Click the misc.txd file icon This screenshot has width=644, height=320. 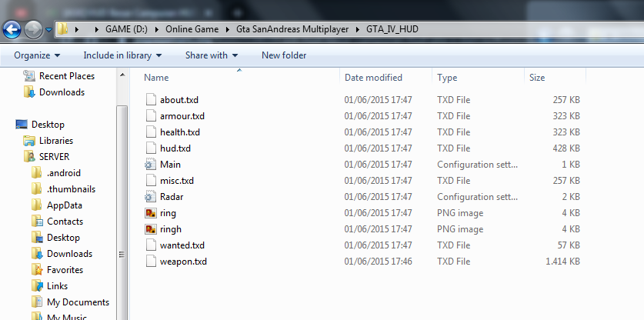pyautogui.click(x=151, y=181)
